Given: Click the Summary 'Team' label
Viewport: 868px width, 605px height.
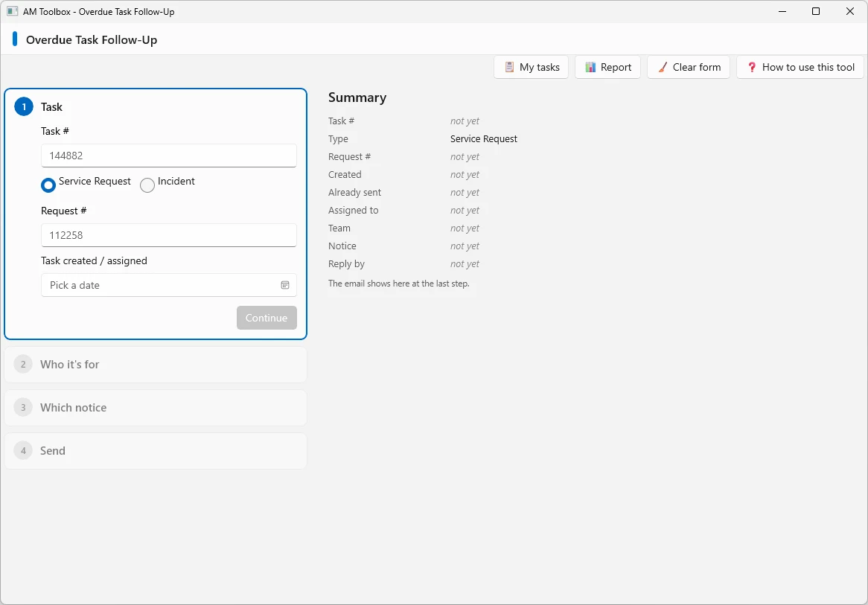Looking at the screenshot, I should (339, 228).
